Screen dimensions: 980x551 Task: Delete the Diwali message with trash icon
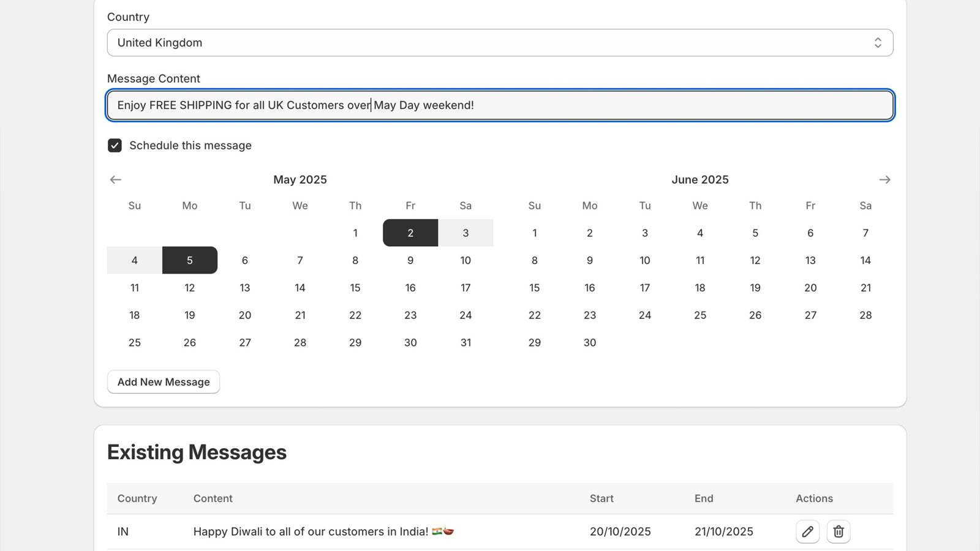[839, 531]
